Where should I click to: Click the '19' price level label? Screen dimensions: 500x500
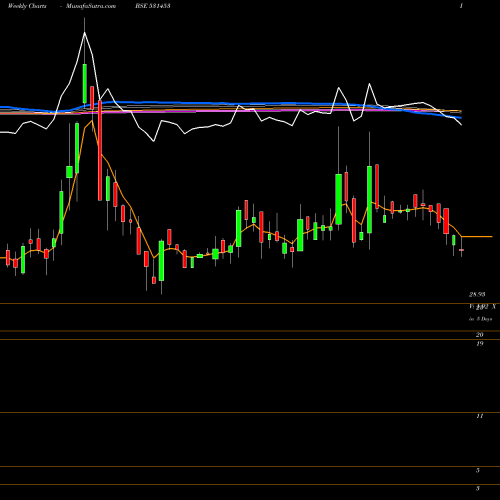(480, 343)
